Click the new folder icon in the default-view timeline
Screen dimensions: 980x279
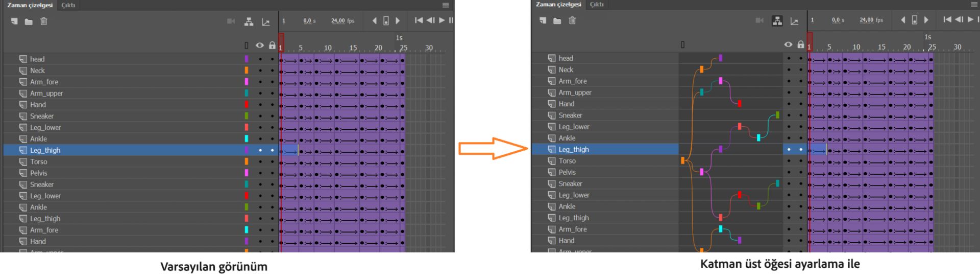click(x=29, y=21)
